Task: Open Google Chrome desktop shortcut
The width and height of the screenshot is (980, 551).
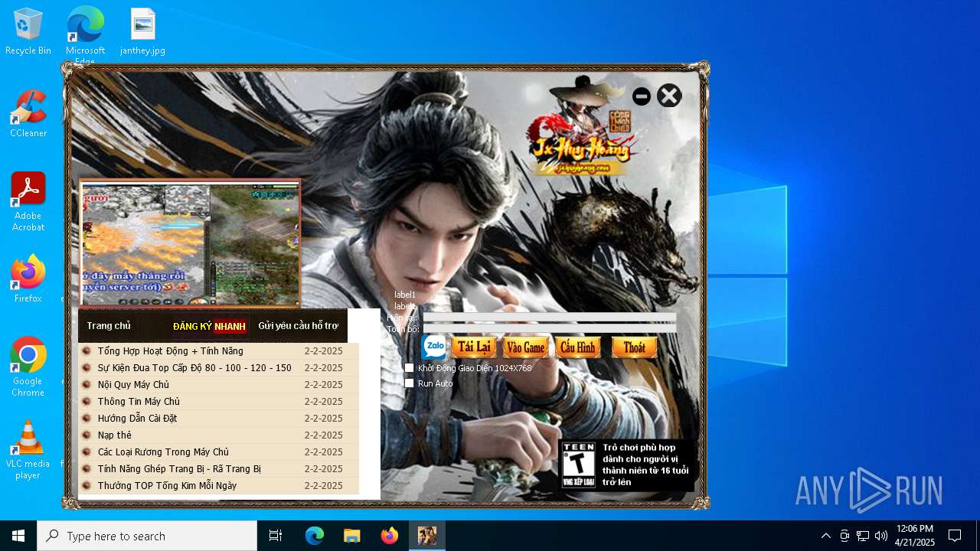Action: click(28, 367)
